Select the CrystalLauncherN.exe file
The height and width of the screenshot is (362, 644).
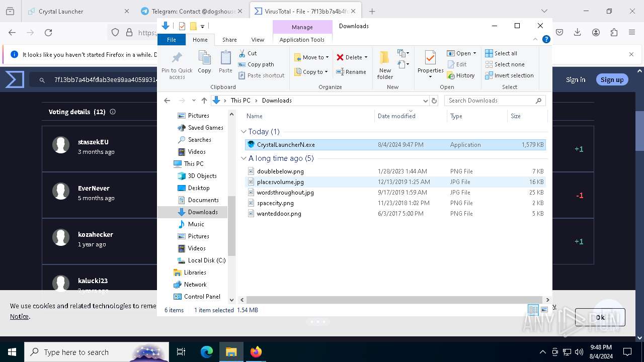pyautogui.click(x=395, y=145)
